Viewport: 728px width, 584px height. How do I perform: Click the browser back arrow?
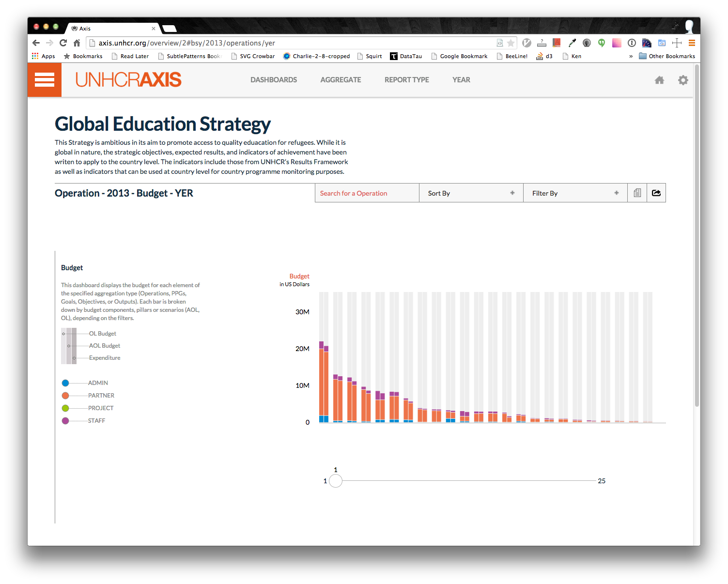tap(36, 43)
